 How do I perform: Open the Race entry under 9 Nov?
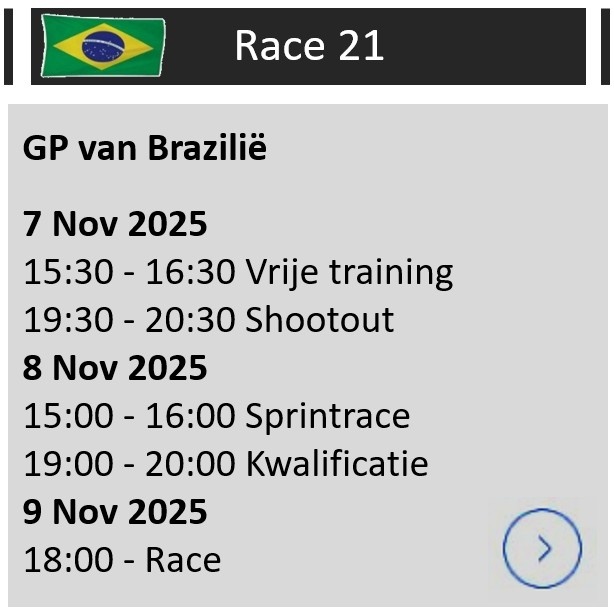[183, 560]
